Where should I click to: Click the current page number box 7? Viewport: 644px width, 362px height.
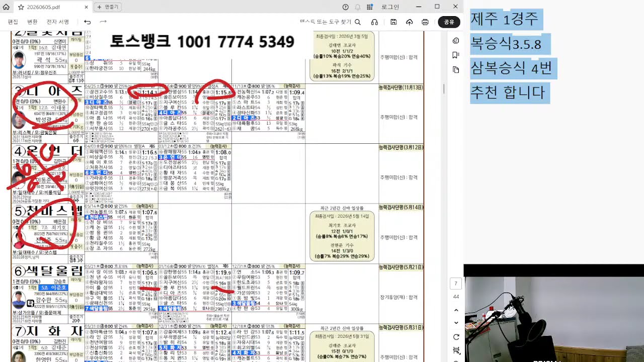click(456, 284)
